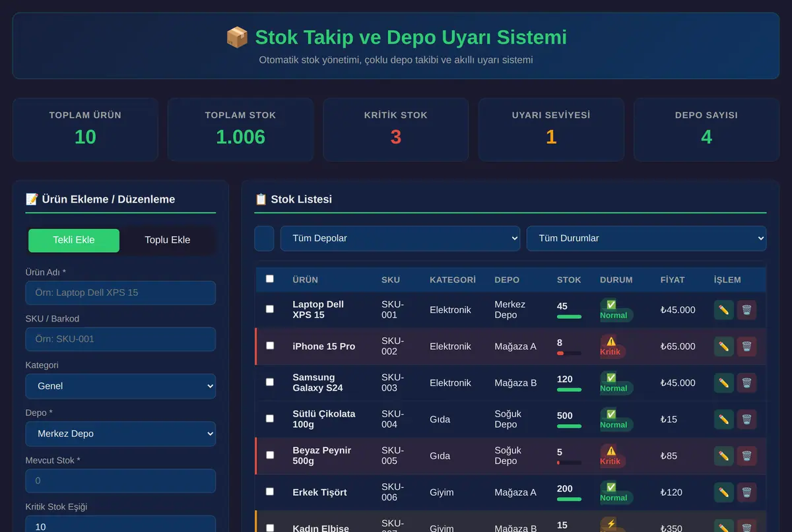Delete the Erkek Tişört product

(x=746, y=492)
